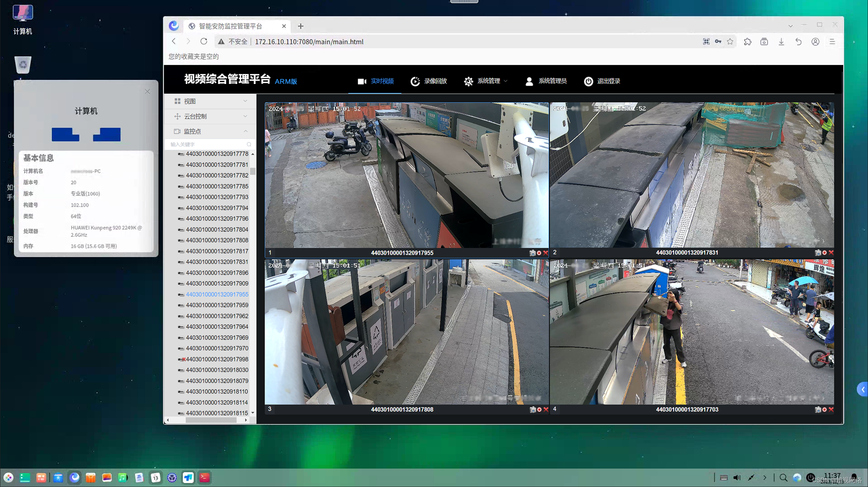Toggle recording on video pane 1

539,253
